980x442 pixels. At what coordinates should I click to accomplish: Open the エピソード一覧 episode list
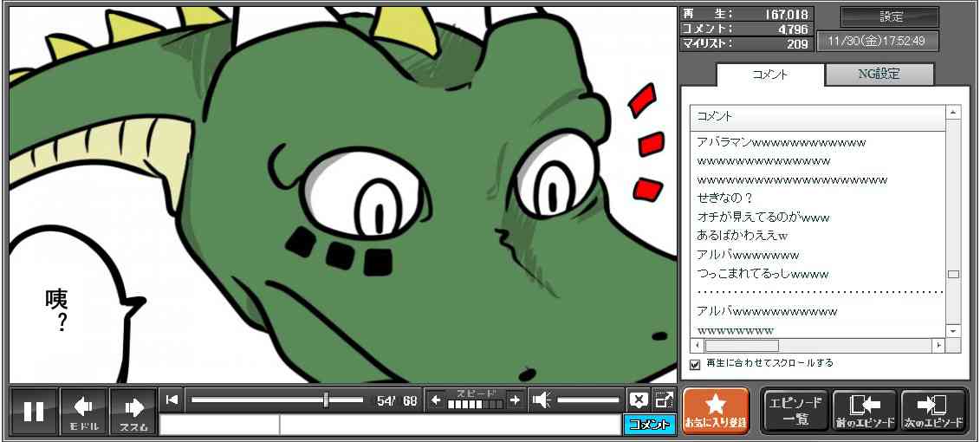tap(794, 411)
